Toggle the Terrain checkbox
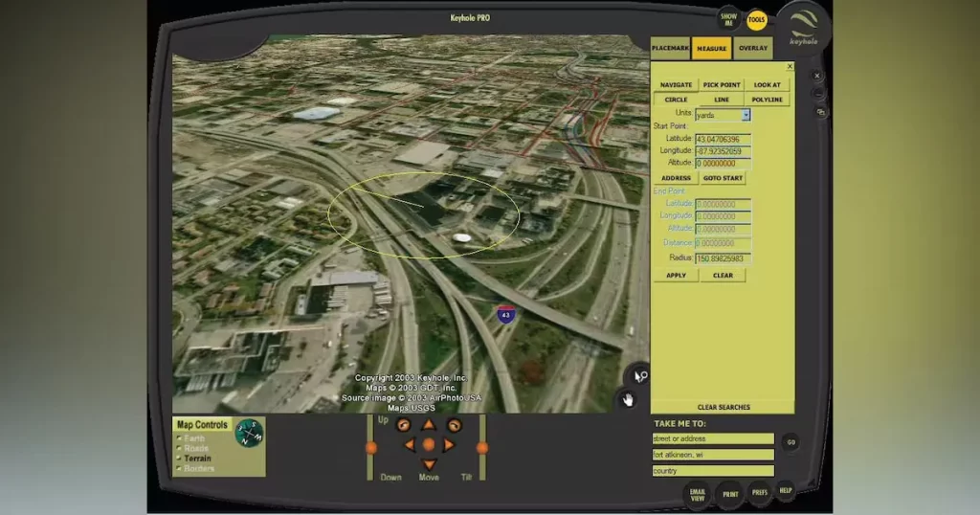This screenshot has height=515, width=980. (179, 459)
